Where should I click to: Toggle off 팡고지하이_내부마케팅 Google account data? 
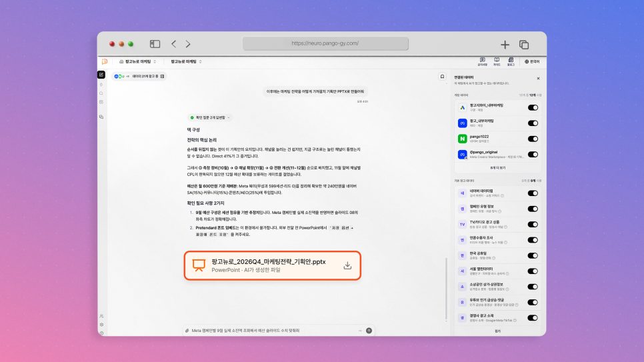(533, 107)
